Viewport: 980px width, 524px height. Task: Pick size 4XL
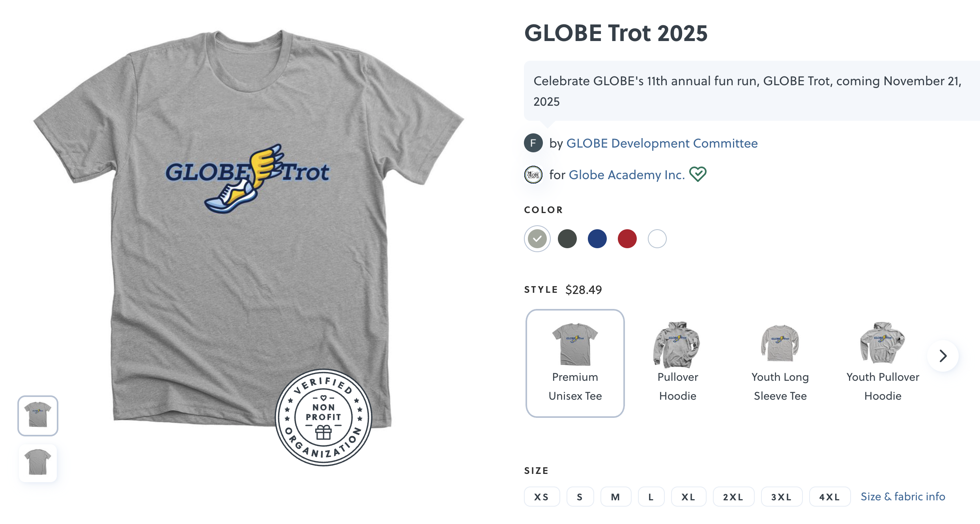click(x=830, y=497)
